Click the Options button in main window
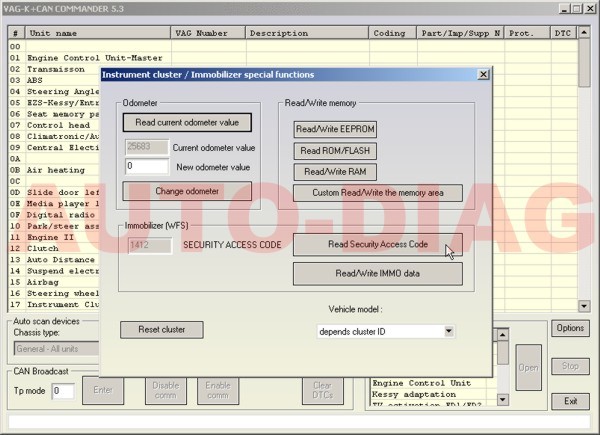This screenshot has width=600, height=435. tap(570, 328)
